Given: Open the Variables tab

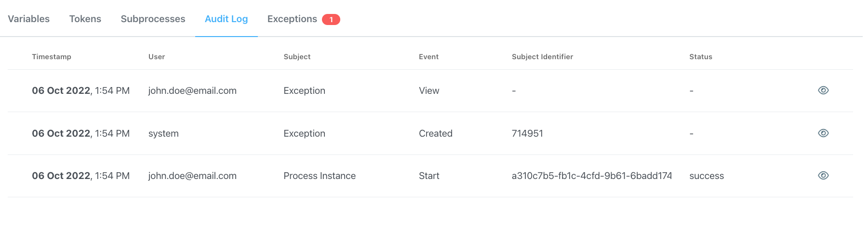Looking at the screenshot, I should [29, 19].
